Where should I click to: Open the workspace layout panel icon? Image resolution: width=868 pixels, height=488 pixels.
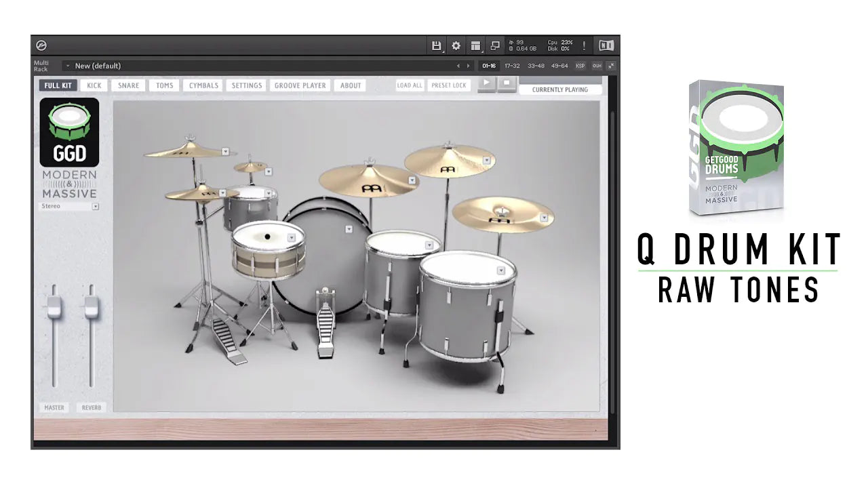[476, 46]
